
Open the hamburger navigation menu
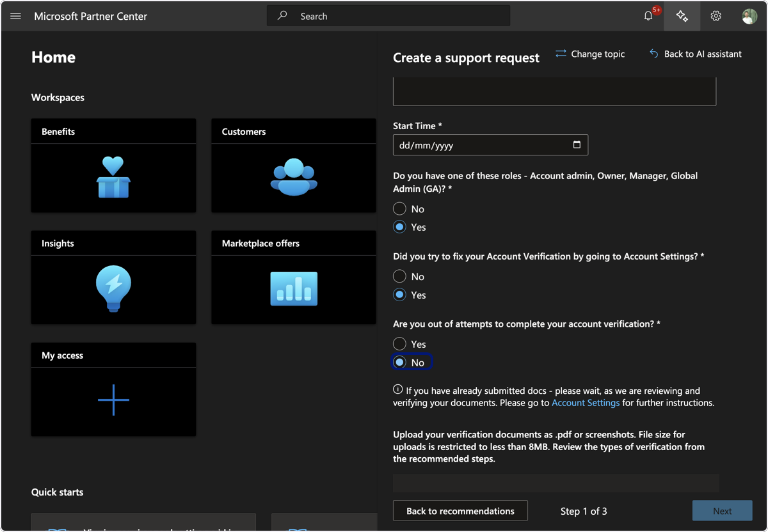click(16, 16)
